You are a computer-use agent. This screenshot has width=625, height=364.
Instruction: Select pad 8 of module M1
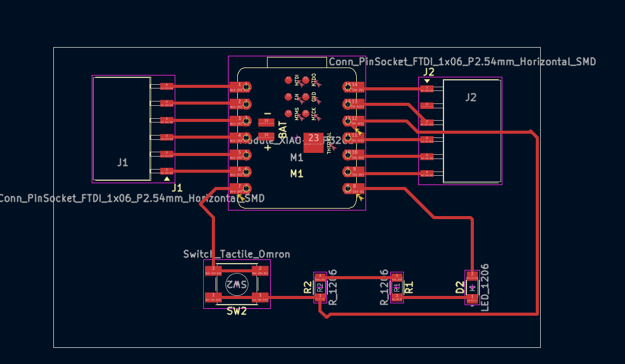(x=354, y=188)
